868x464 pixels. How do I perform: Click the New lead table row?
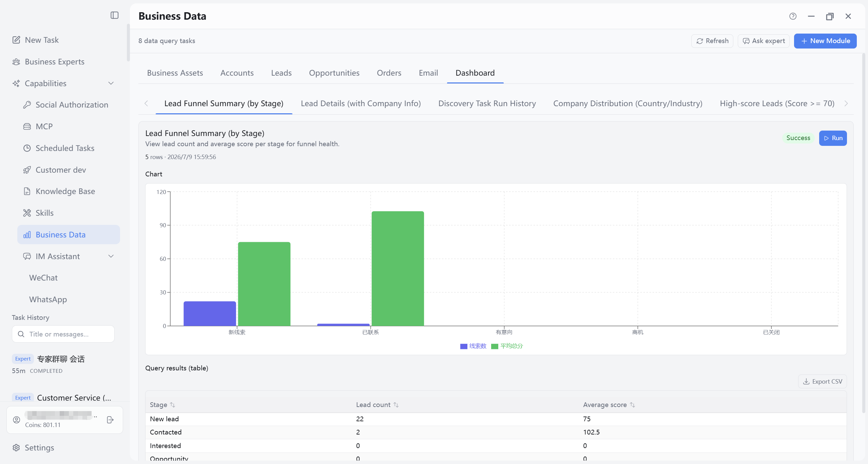pos(496,419)
